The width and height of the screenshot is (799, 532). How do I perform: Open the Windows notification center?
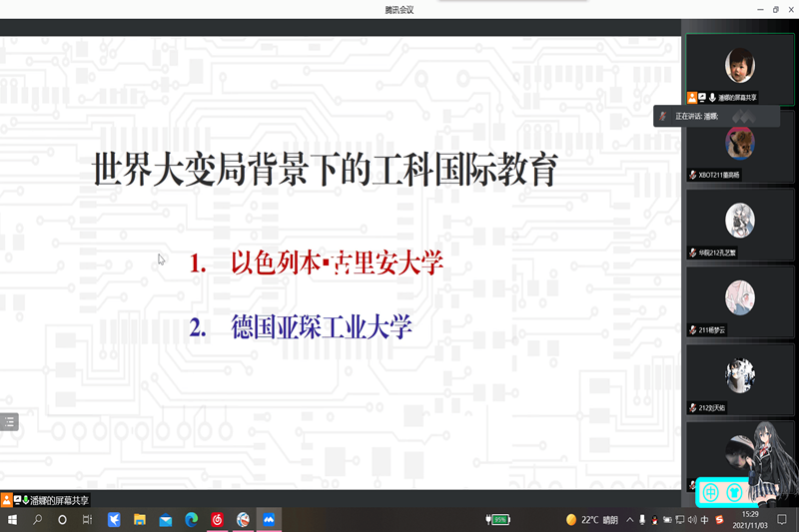(782, 520)
